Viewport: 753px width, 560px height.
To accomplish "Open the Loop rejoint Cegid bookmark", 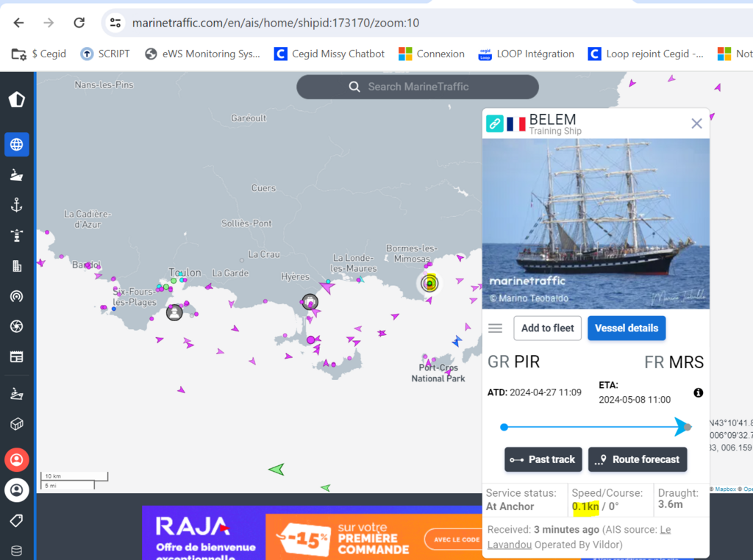I will (646, 54).
